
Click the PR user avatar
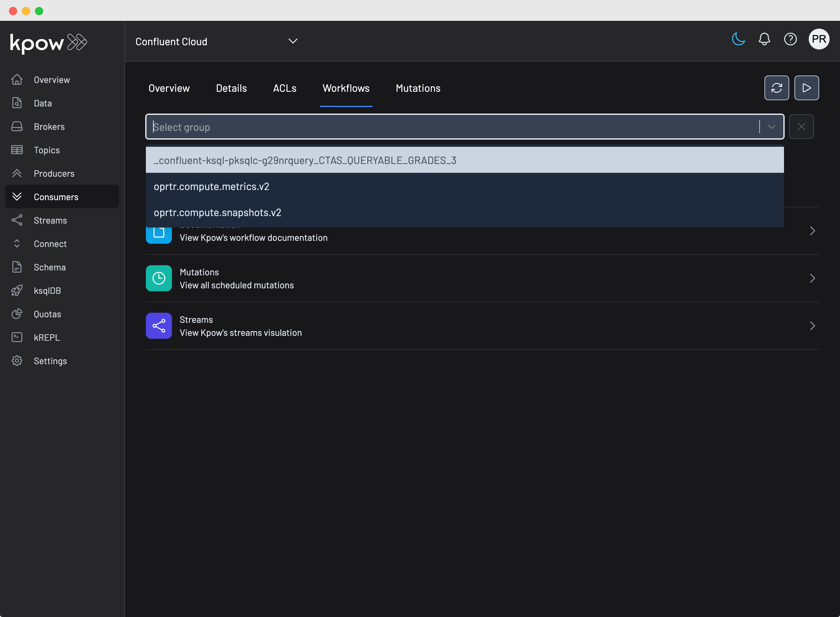click(x=819, y=39)
